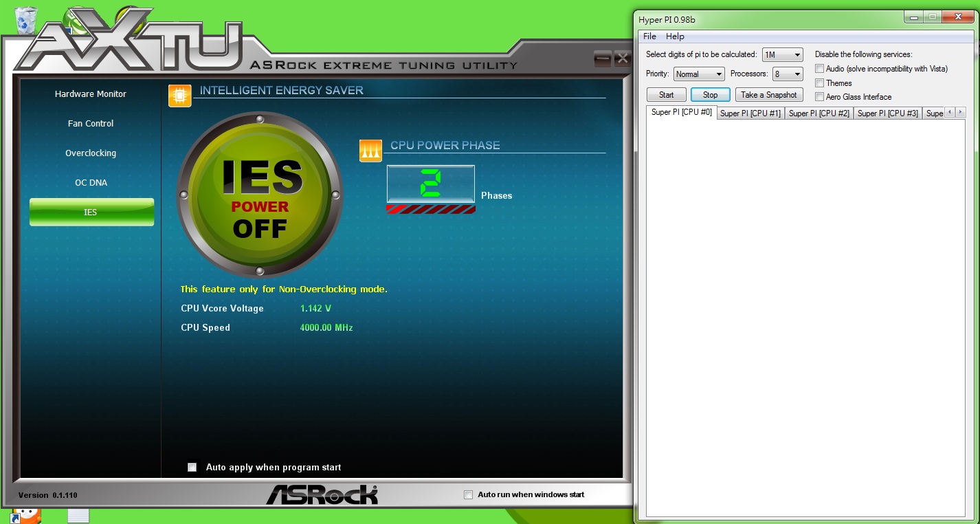Click Stop button in Hyper PI
980x524 pixels.
(711, 95)
